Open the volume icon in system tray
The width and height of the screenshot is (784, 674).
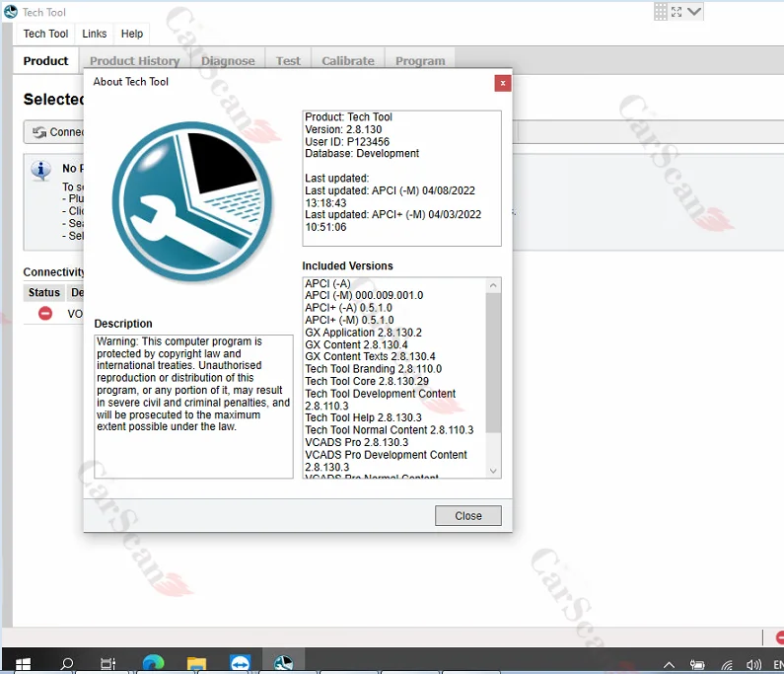(753, 665)
